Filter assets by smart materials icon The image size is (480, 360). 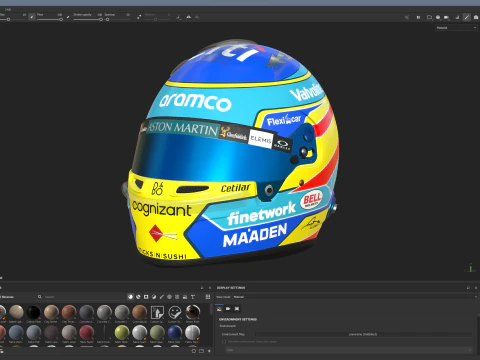[x=138, y=297]
